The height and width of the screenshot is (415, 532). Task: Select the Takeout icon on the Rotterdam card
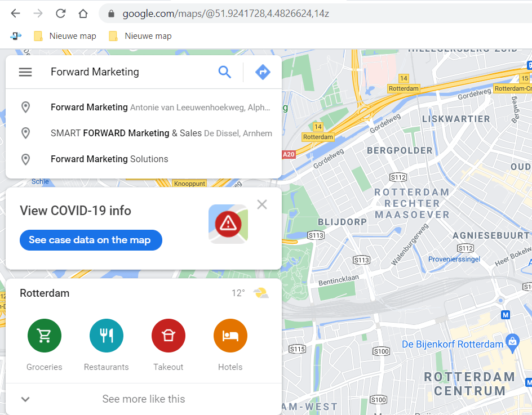(168, 335)
